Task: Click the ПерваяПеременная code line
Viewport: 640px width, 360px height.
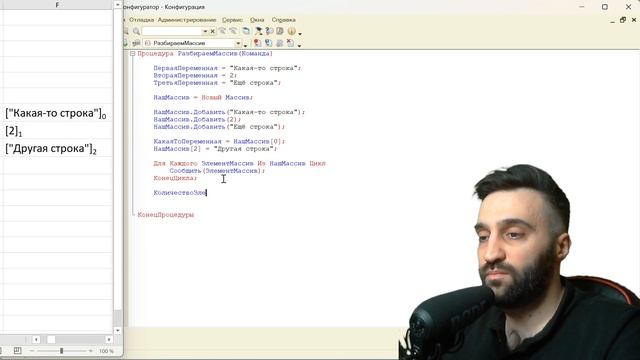Action: (x=227, y=68)
